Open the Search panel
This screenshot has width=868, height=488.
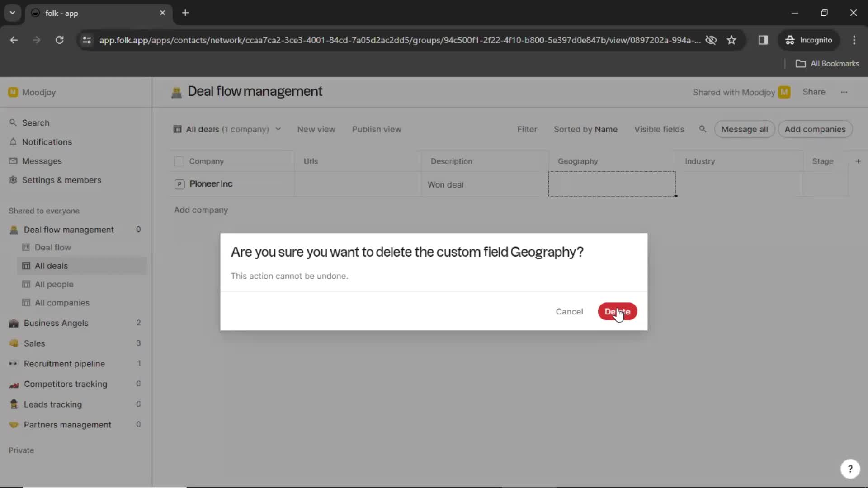tap(35, 123)
